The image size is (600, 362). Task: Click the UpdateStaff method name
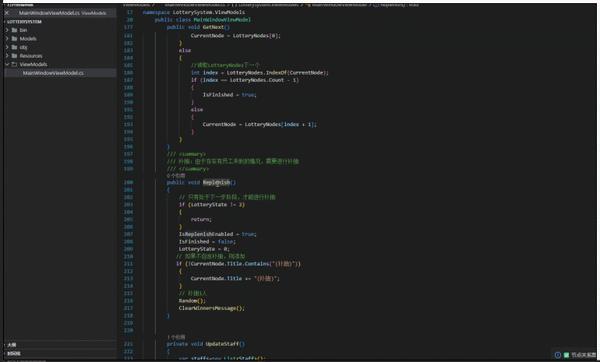(222, 344)
